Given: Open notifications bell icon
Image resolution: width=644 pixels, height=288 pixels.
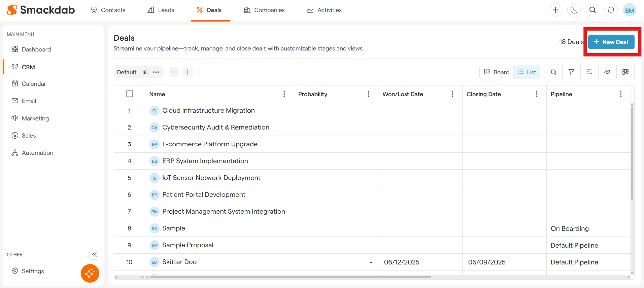Looking at the screenshot, I should click(611, 10).
